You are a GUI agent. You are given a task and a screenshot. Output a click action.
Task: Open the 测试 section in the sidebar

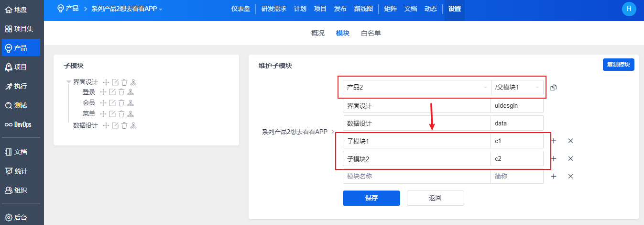click(x=20, y=105)
